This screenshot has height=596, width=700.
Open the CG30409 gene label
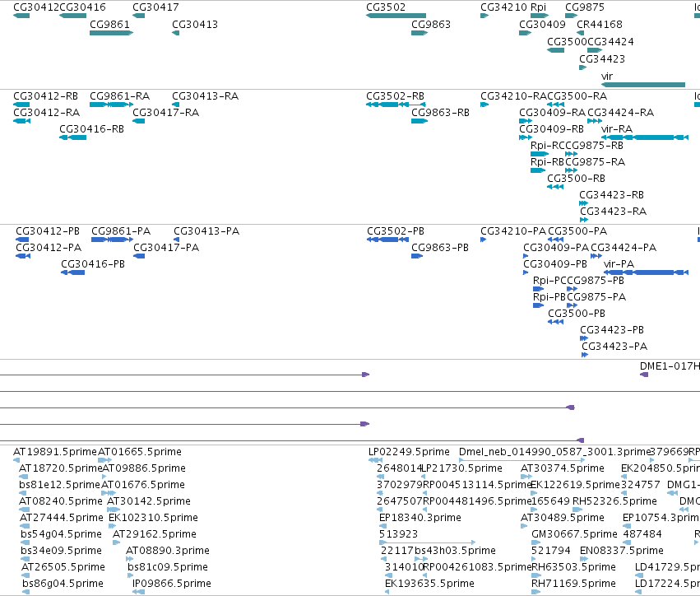pos(542,24)
